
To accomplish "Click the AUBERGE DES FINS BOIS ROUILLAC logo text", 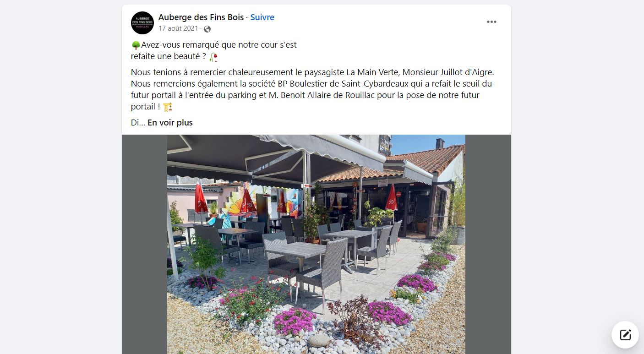I will tap(142, 23).
